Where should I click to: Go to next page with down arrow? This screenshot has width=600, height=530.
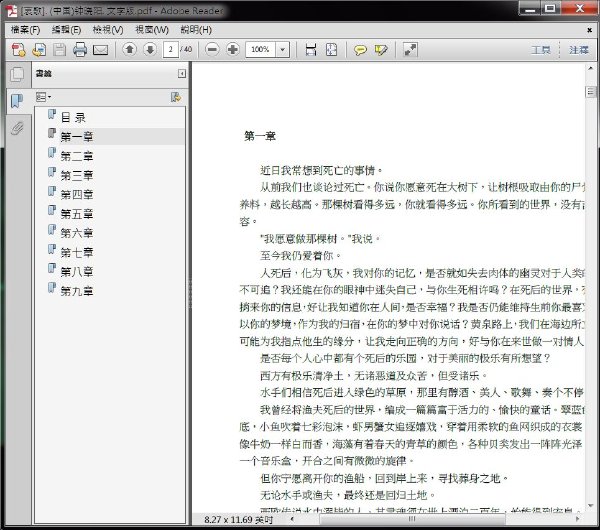coord(150,49)
